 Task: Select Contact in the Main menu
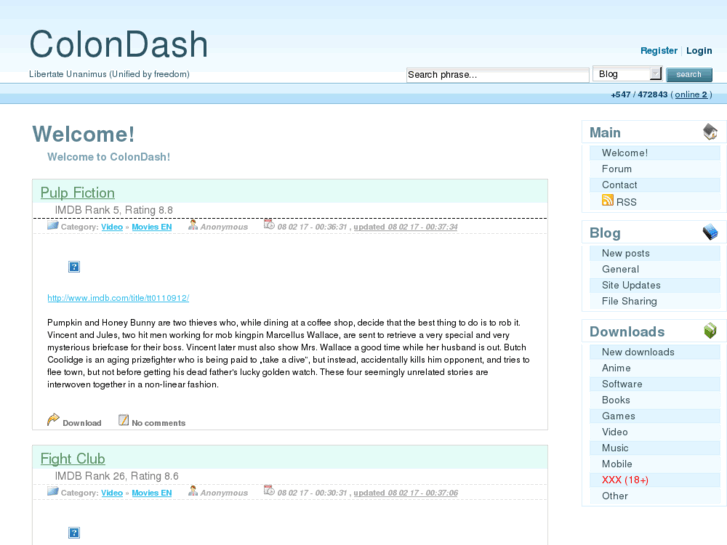pos(655,185)
